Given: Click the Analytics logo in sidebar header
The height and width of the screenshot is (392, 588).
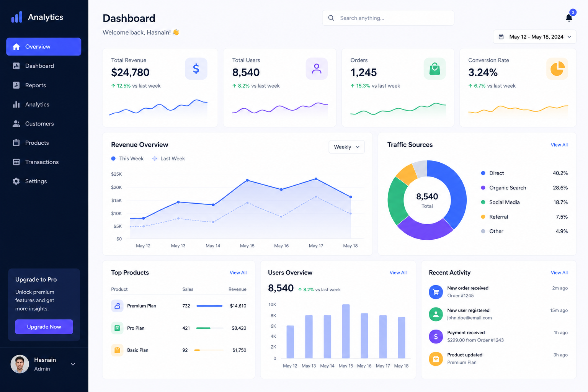Looking at the screenshot, I should [x=37, y=17].
